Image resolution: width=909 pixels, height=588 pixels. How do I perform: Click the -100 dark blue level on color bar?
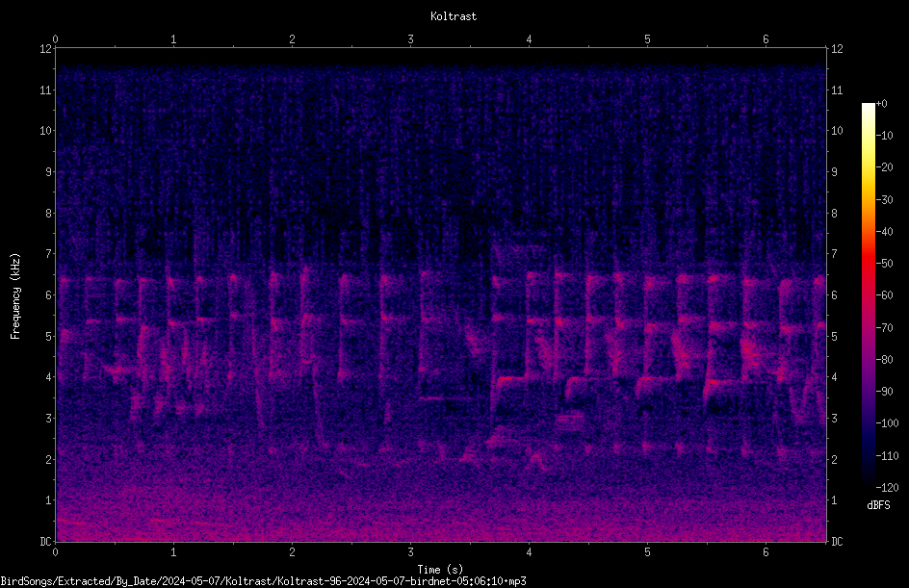click(x=869, y=422)
